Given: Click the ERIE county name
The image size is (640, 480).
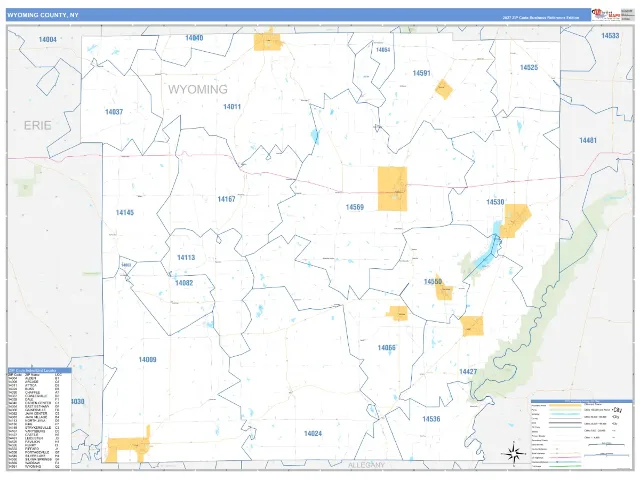Looking at the screenshot, I should [x=38, y=125].
